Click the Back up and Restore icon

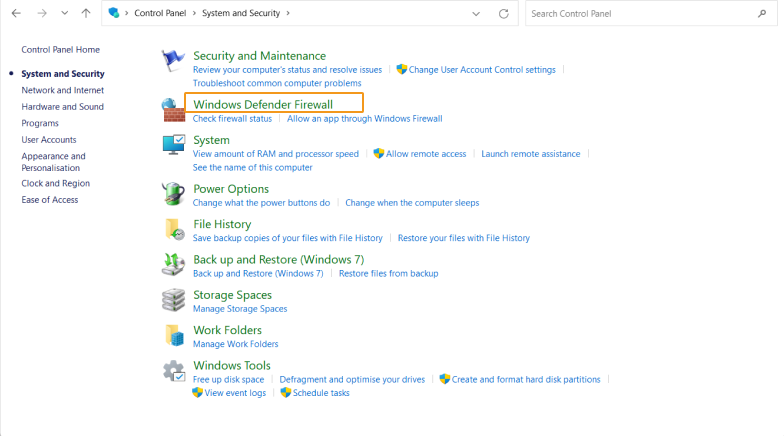174,265
